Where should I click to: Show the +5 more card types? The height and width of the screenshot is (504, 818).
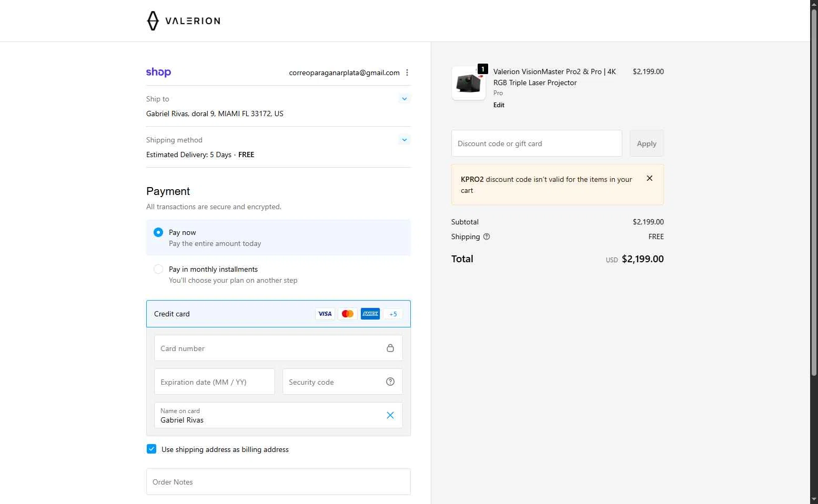tap(393, 314)
